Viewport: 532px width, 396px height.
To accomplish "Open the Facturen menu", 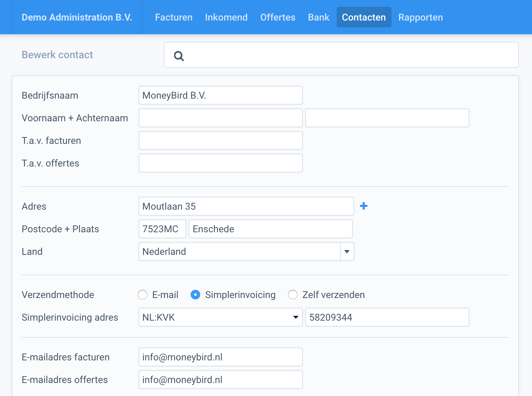I will pos(174,17).
